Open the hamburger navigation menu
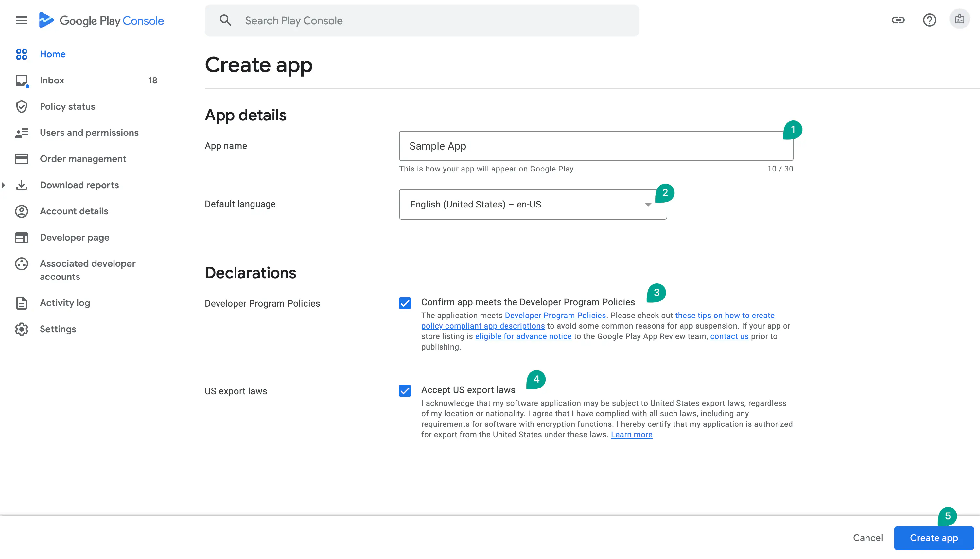The image size is (980, 559). pyautogui.click(x=22, y=20)
